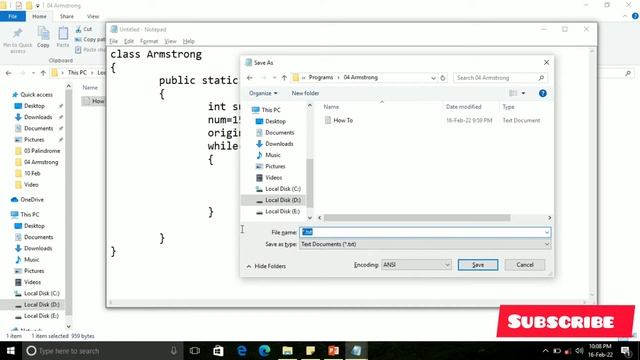
Task: Select Videos in dialog folder tree
Action: (x=273, y=178)
